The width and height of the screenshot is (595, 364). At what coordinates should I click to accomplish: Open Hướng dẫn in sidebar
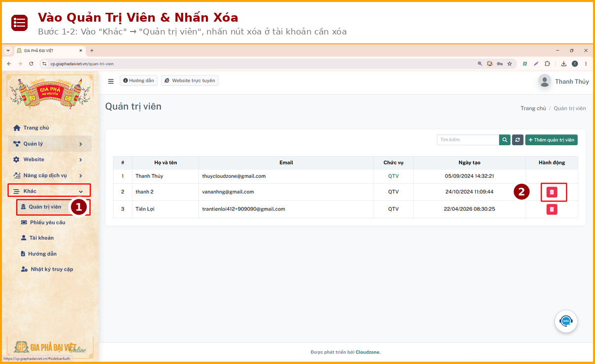[38, 254]
